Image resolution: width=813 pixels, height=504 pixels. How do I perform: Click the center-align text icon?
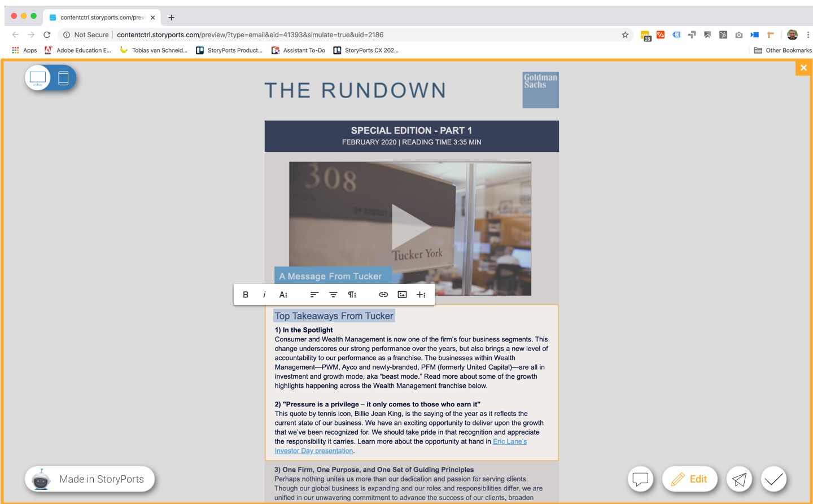(x=333, y=295)
